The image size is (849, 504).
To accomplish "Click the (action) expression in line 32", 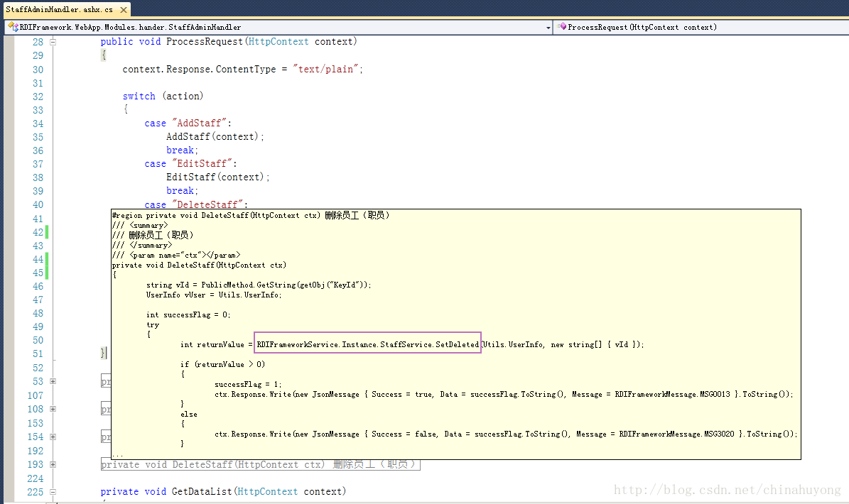I will click(183, 97).
